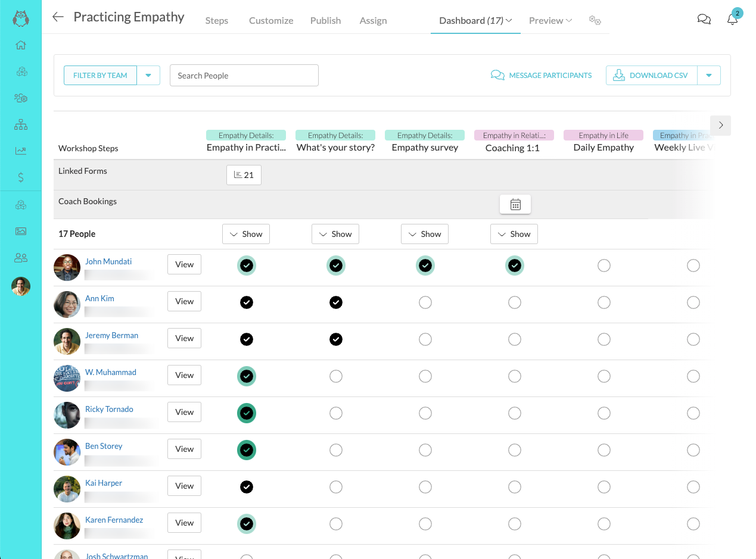Click the home icon in sidebar
756x559 pixels.
[x=21, y=45]
